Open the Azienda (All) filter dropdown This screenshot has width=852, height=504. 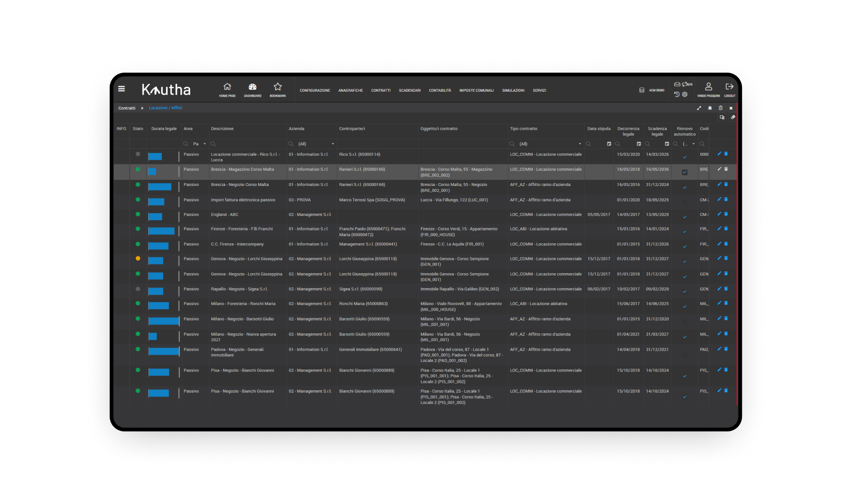[333, 144]
